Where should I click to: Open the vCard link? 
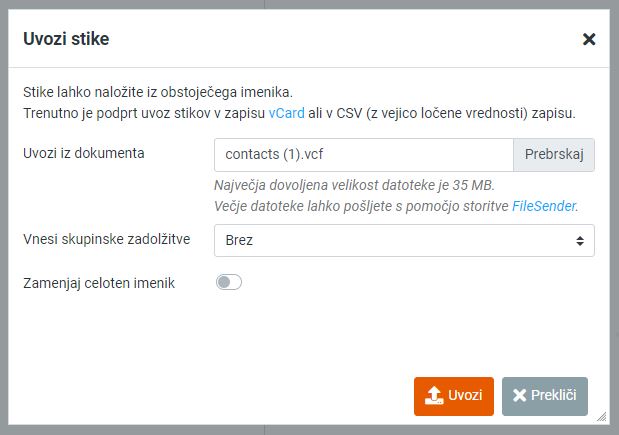tap(286, 113)
